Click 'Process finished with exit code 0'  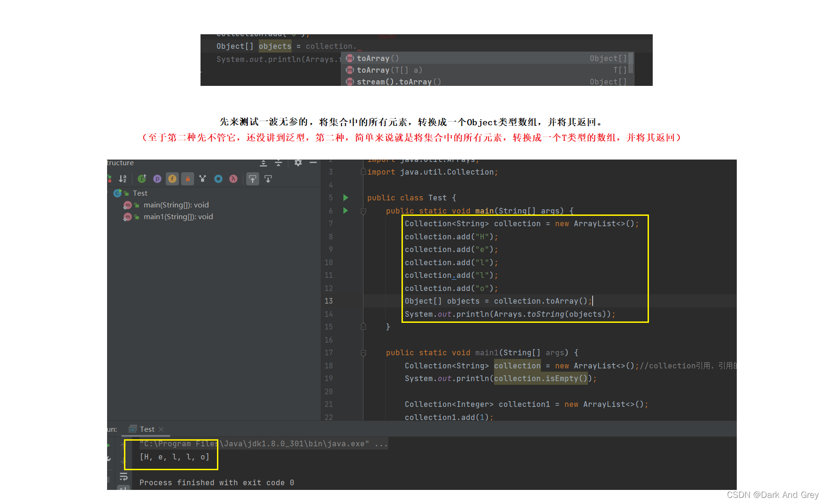tap(216, 483)
